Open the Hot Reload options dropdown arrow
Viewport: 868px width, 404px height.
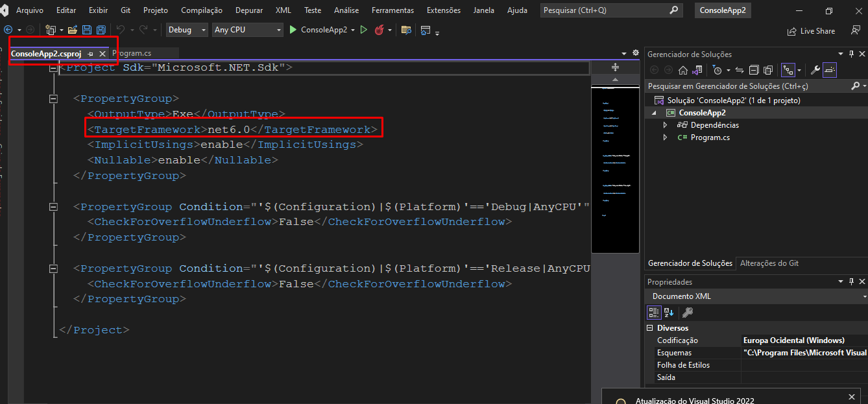coord(390,30)
